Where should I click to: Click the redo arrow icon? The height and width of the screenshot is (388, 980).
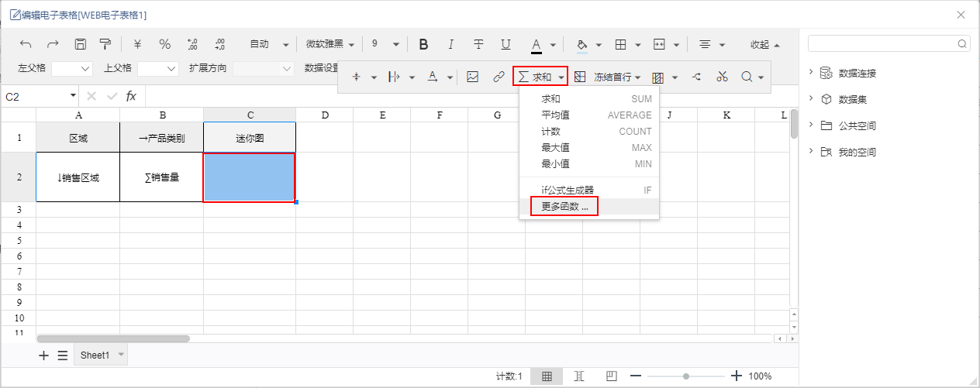(53, 44)
